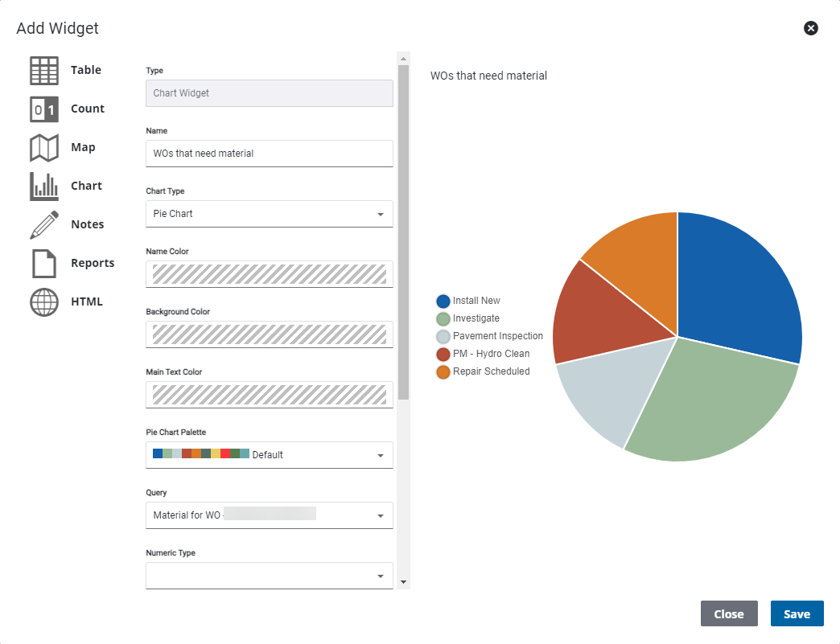Close the Add Widget dialog with X
The width and height of the screenshot is (840, 644).
(x=811, y=28)
